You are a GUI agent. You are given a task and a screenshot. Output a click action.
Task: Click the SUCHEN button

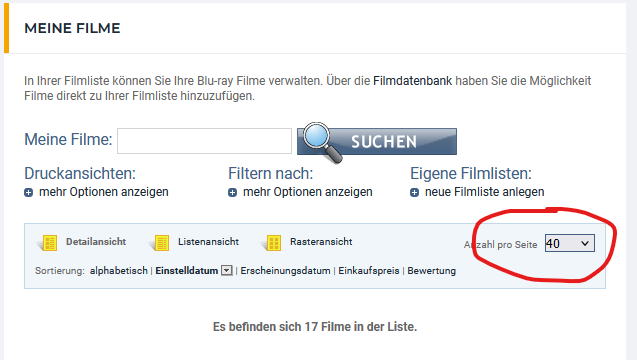click(377, 141)
